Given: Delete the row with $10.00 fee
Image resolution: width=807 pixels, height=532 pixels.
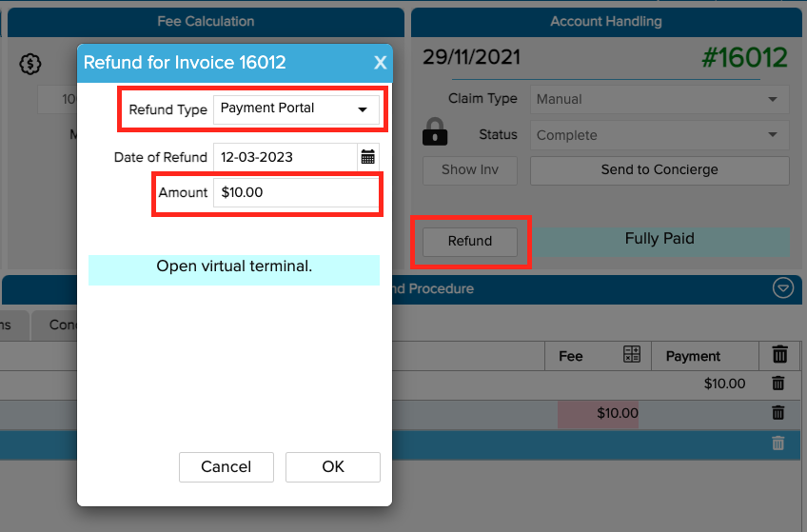Looking at the screenshot, I should coord(778,413).
